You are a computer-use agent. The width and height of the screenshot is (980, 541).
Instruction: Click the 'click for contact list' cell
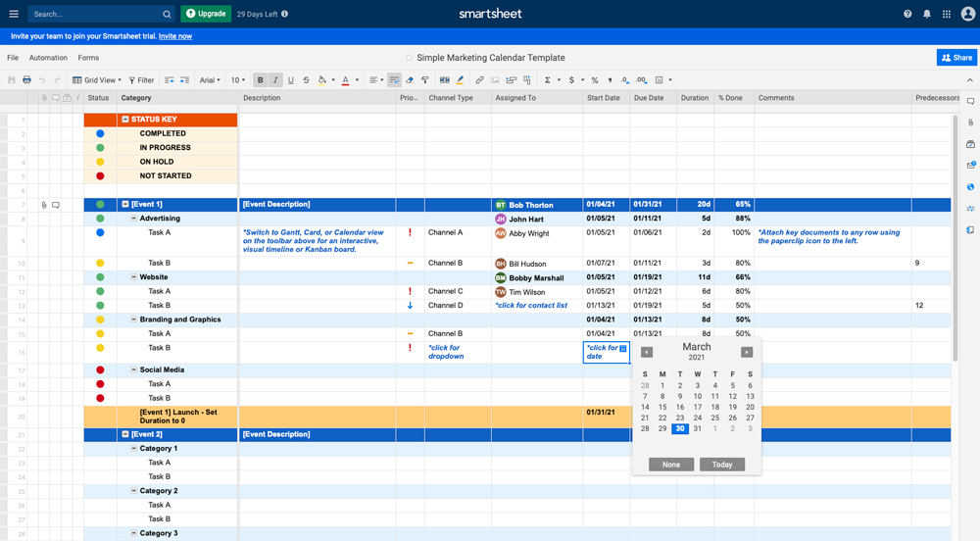pos(537,306)
